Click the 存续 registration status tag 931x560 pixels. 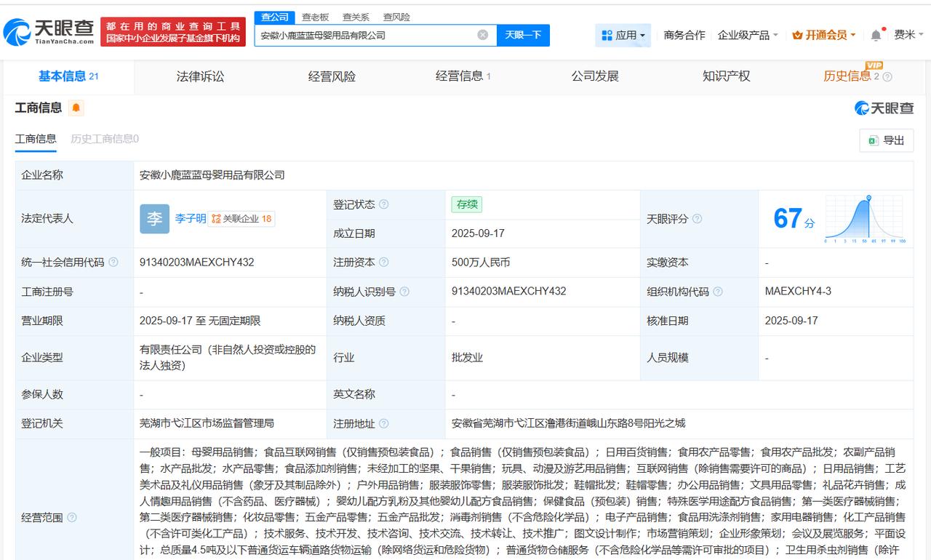tap(466, 205)
